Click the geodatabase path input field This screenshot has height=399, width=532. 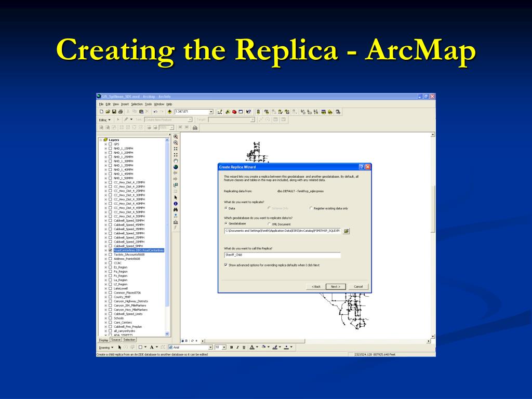tap(282, 231)
